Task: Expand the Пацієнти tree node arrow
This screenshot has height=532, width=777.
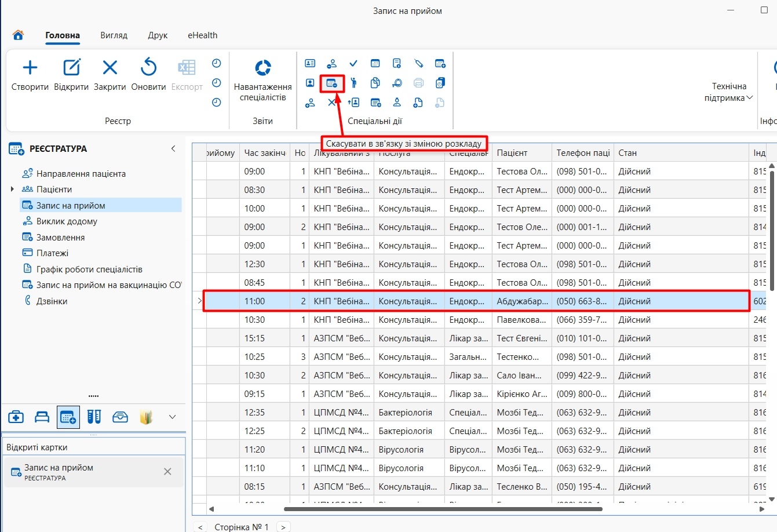Action: [12, 189]
